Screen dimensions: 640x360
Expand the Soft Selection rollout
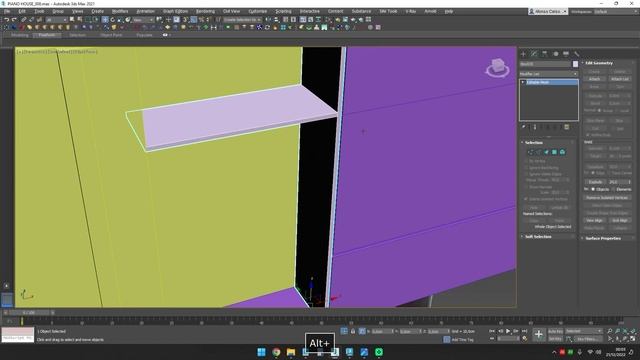538,237
